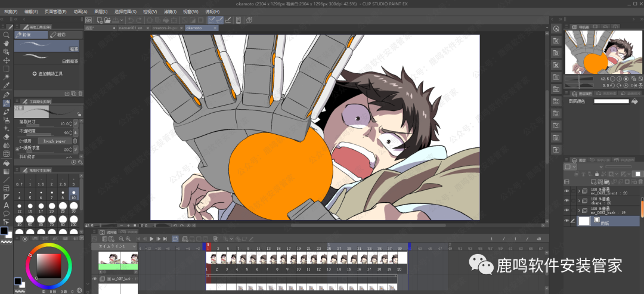Play the animation in the timeline
This screenshot has width=644, height=294.
[152, 239]
